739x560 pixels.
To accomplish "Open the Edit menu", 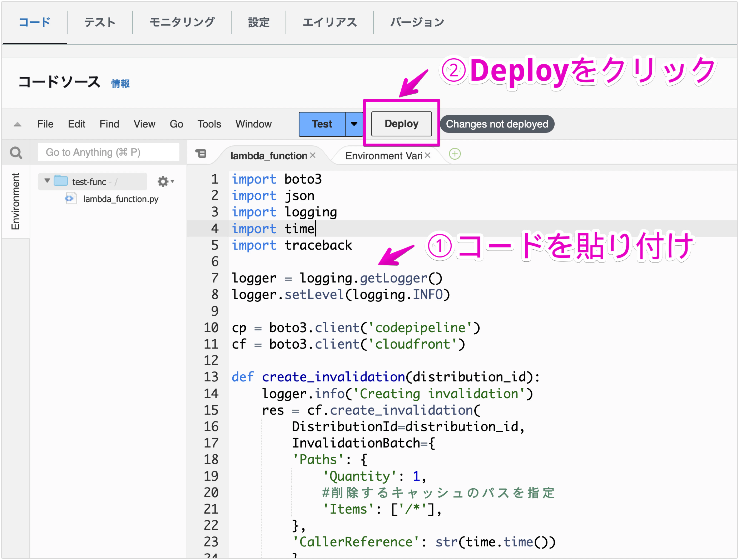I will [x=76, y=124].
